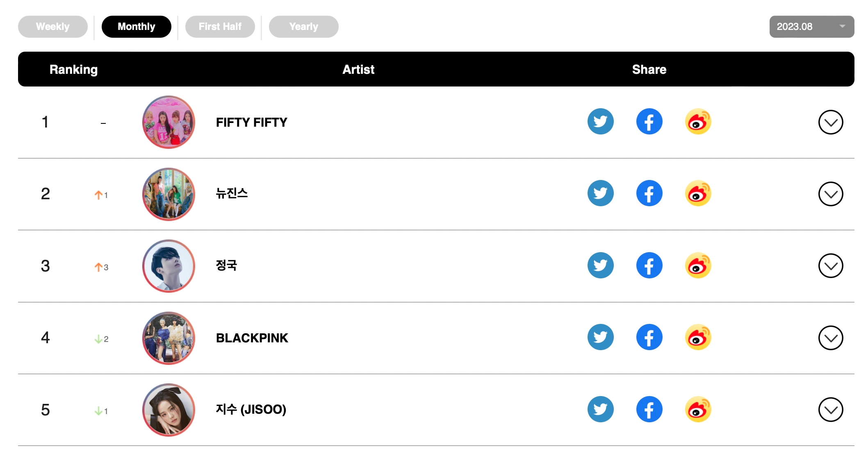Share 뉴진스 on Twitter
This screenshot has width=868, height=451.
click(600, 194)
